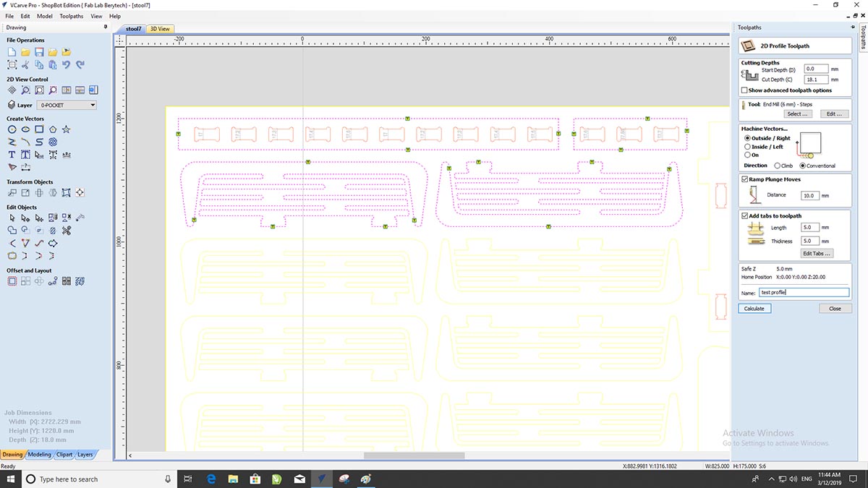Click the Save file icon

point(39,52)
